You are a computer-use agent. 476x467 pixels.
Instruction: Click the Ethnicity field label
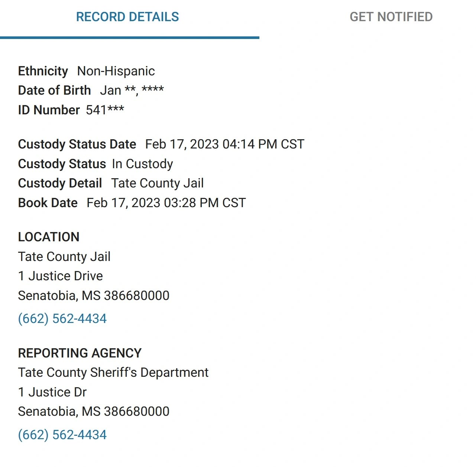point(43,71)
